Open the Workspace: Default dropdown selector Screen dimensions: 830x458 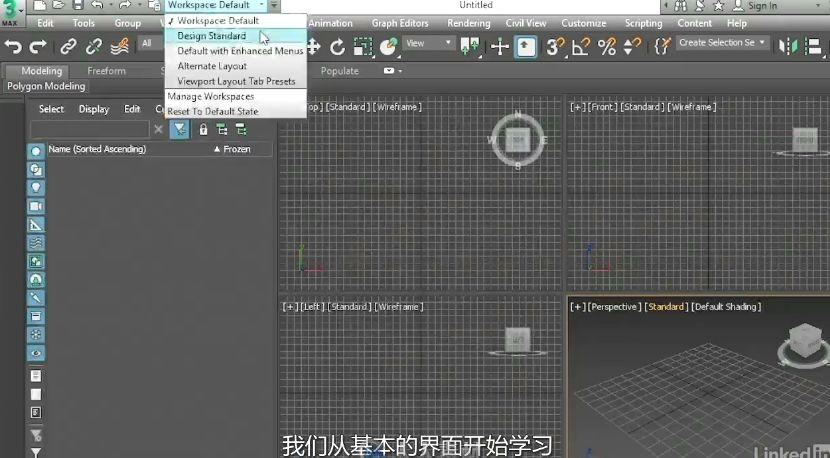tap(215, 5)
